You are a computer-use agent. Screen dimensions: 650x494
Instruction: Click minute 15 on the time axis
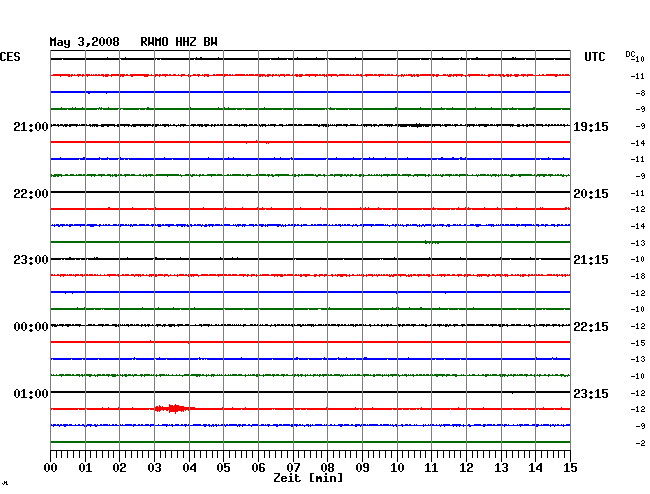pos(570,468)
